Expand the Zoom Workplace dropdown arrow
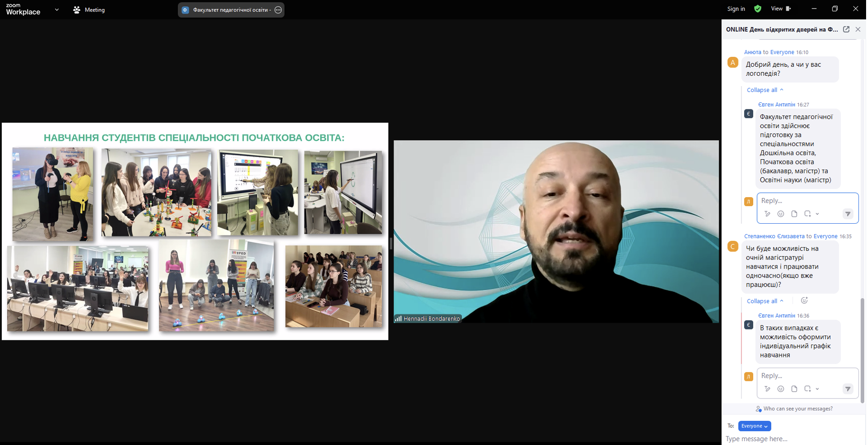Image resolution: width=868 pixels, height=445 pixels. [57, 9]
